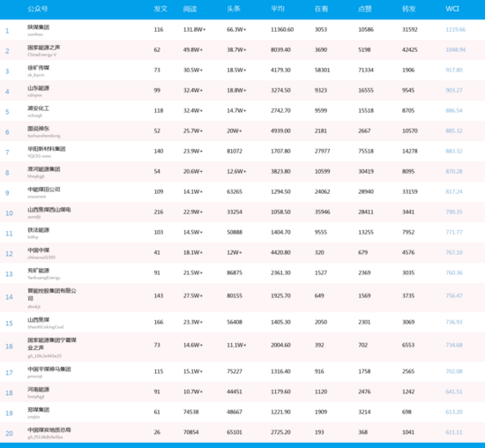The image size is (485, 448).
Task: Select account name 华阳新材料集团
Action: [x=47, y=149]
